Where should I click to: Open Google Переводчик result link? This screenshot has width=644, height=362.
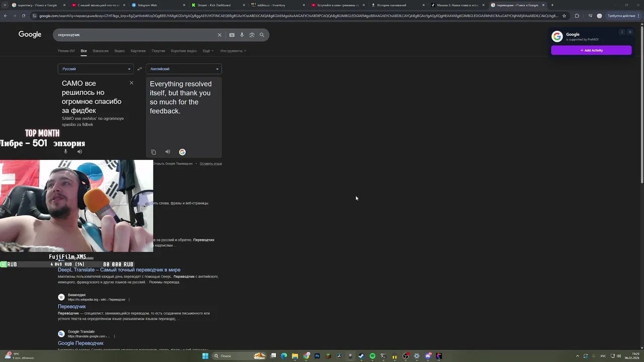[x=80, y=343]
